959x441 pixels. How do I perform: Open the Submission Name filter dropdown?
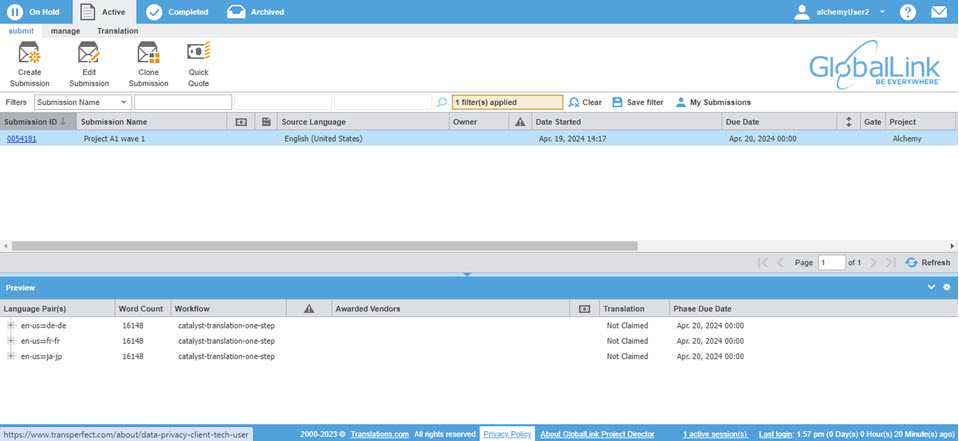[x=83, y=102]
